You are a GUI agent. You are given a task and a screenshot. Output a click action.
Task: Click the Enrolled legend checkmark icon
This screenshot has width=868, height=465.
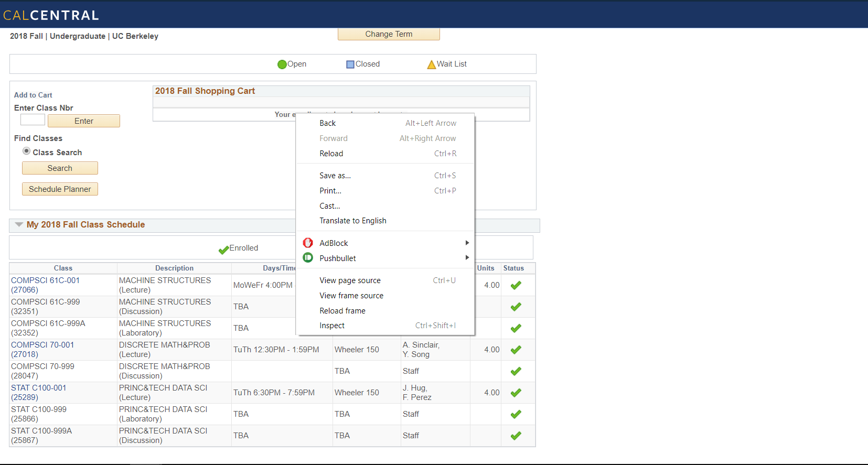point(224,250)
